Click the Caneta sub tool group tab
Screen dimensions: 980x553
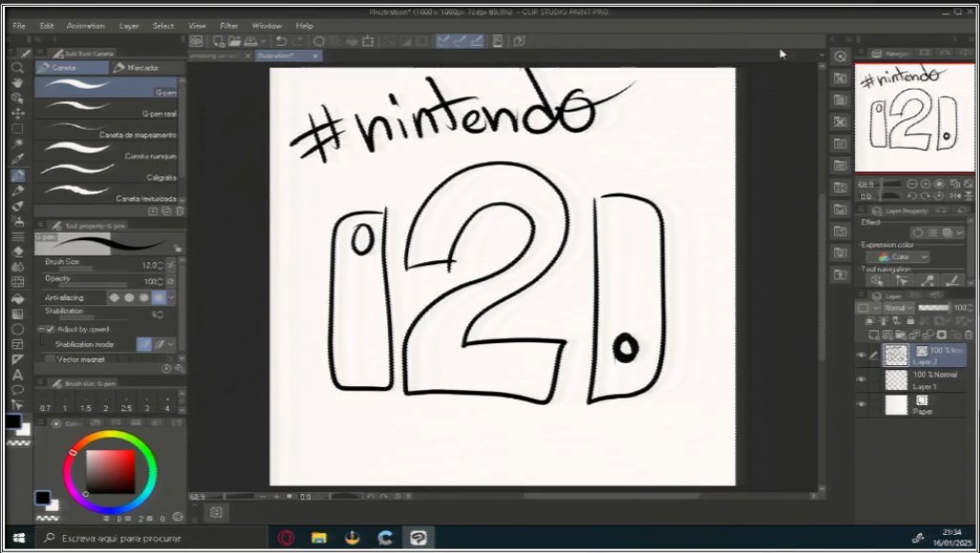[x=71, y=68]
